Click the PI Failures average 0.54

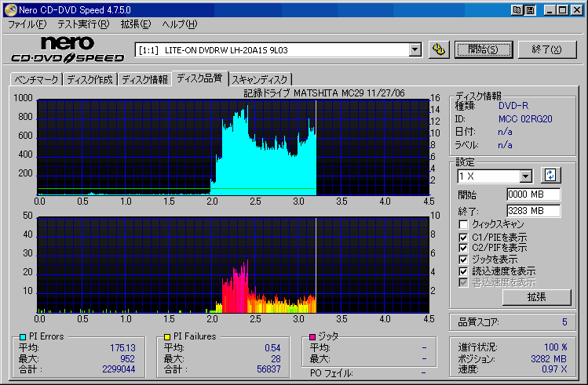272,348
